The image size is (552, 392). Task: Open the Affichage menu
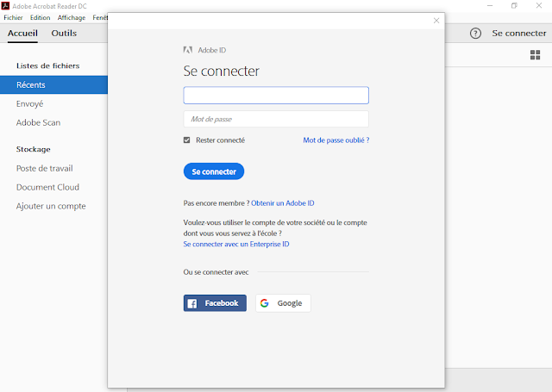(x=72, y=17)
